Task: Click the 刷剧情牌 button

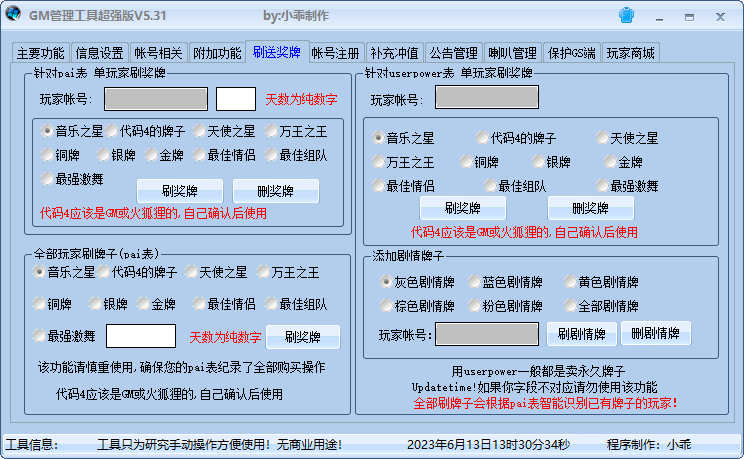Action: coord(582,334)
